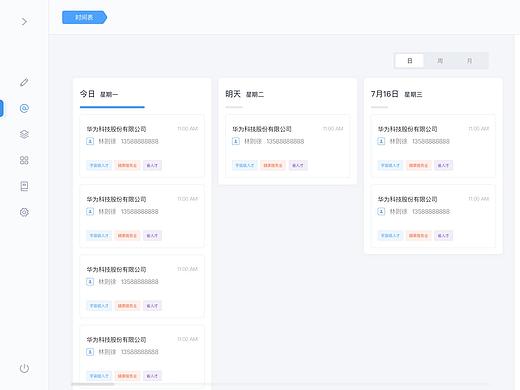The image size is (520, 390).
Task: Select the 7月16日 星期三 column header
Action: [x=396, y=94]
